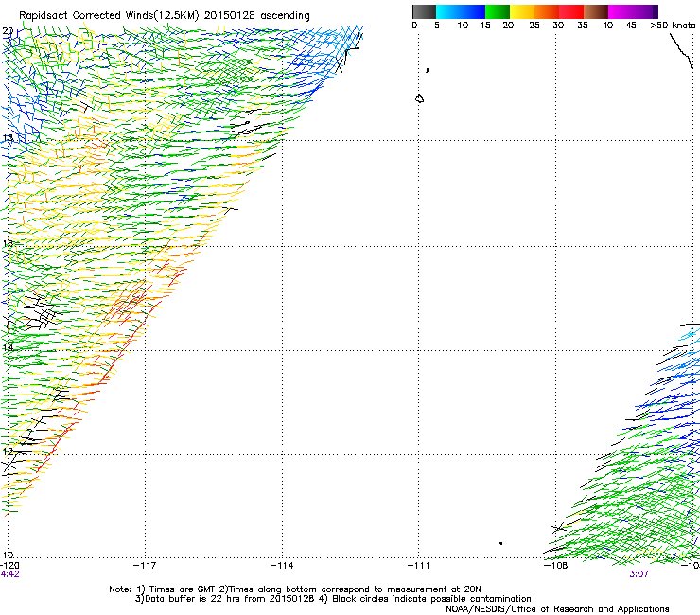Viewport: 700px width, 615px height.
Task: Click the '-114' longitude axis label
Action: coord(282,566)
